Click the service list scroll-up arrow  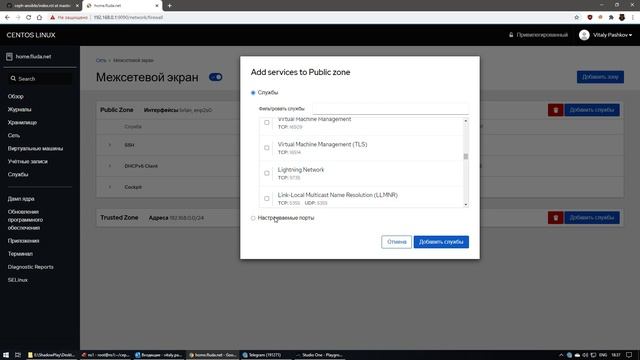coord(466,121)
